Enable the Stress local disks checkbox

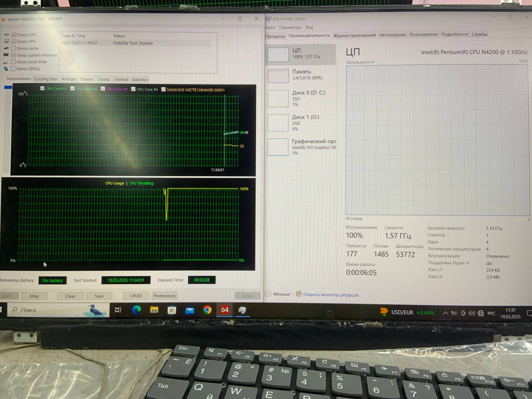(x=13, y=62)
